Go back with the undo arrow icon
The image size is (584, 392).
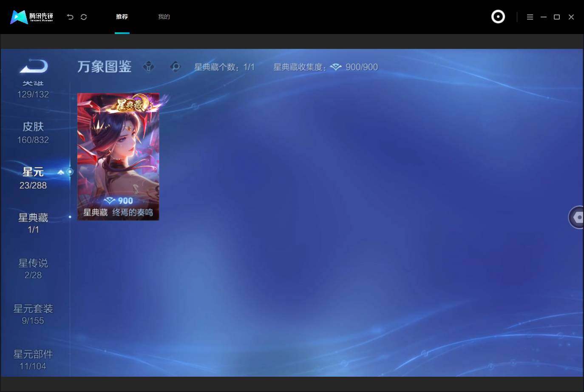[x=70, y=17]
